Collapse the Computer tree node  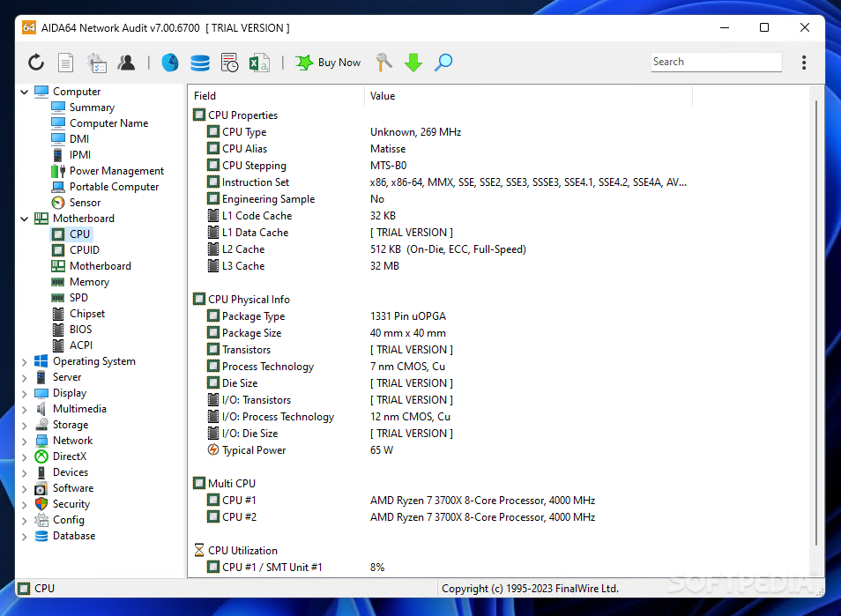(24, 92)
